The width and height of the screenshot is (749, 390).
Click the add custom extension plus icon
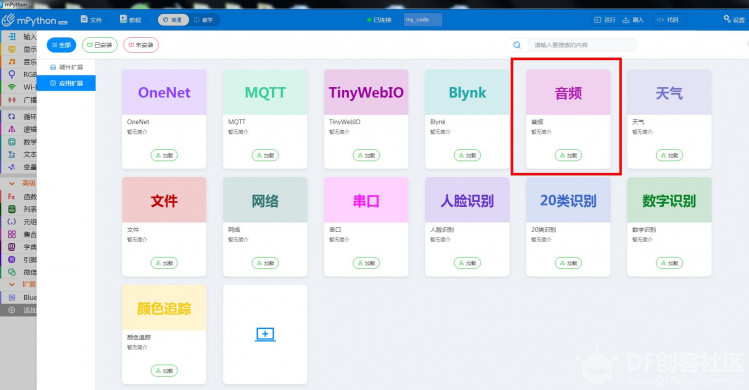pos(265,334)
